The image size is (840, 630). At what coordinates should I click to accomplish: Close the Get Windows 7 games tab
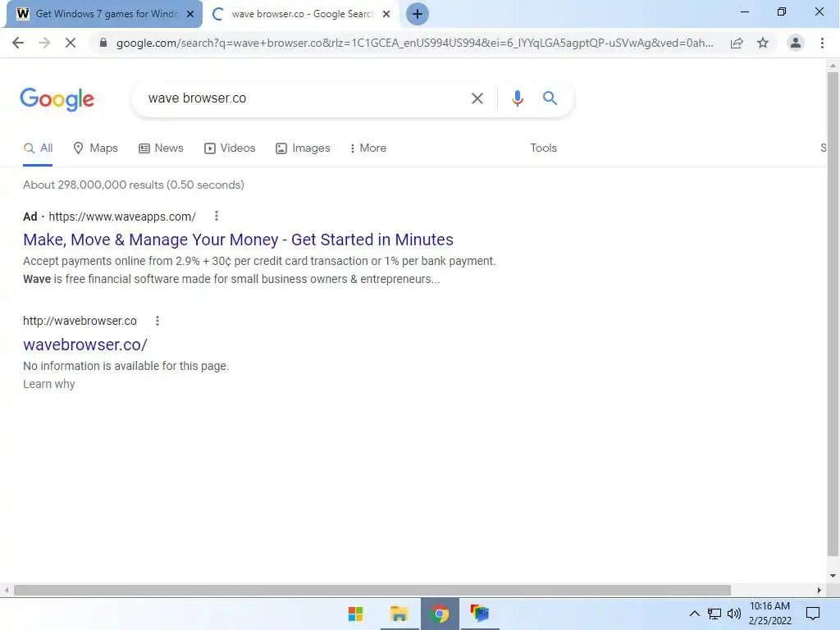(x=190, y=15)
